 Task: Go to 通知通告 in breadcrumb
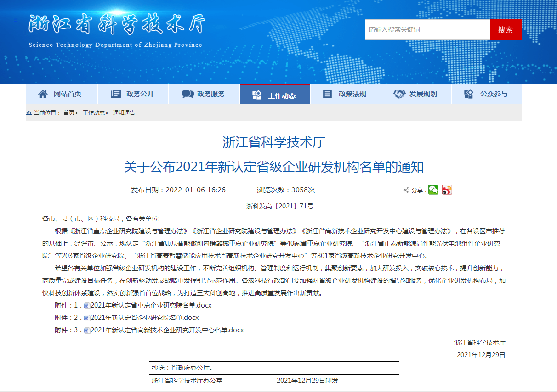coord(124,113)
